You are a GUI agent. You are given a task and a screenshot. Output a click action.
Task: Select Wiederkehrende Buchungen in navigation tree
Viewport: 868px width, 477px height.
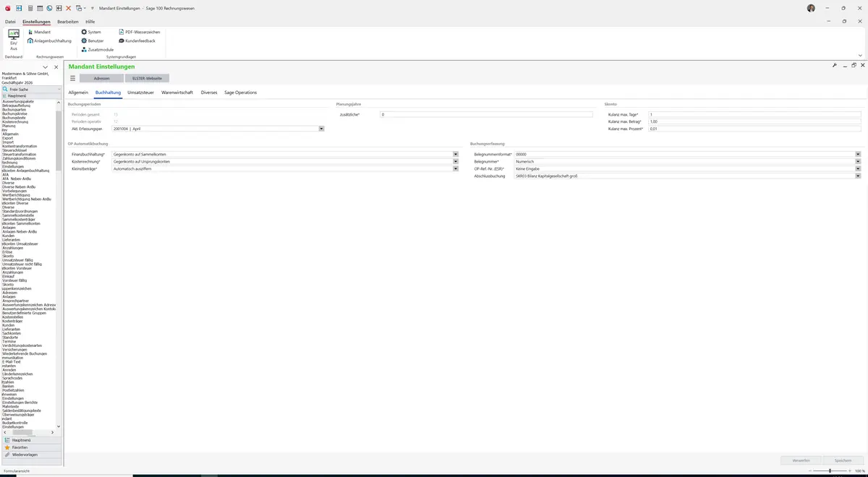(x=25, y=353)
